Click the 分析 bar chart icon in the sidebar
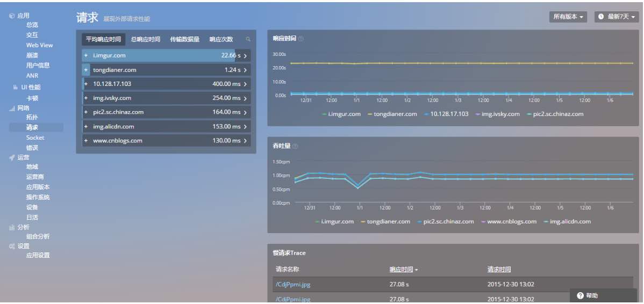Screen dimensions: 644x304 pos(11,227)
